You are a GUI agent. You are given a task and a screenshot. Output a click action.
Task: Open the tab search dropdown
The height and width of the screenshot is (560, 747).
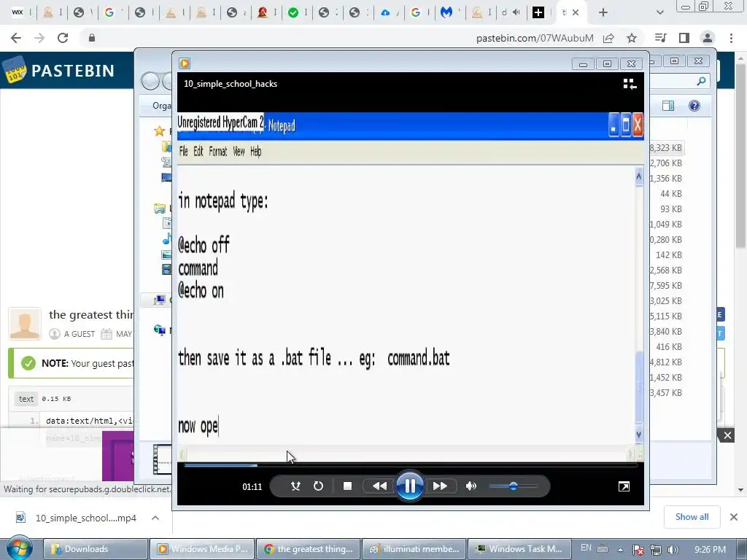pos(659,13)
